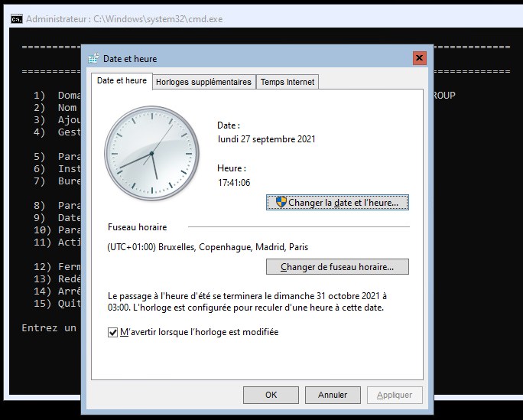Toggle M'avertir lorsque l'horloge est modifiée checkbox

coord(112,332)
